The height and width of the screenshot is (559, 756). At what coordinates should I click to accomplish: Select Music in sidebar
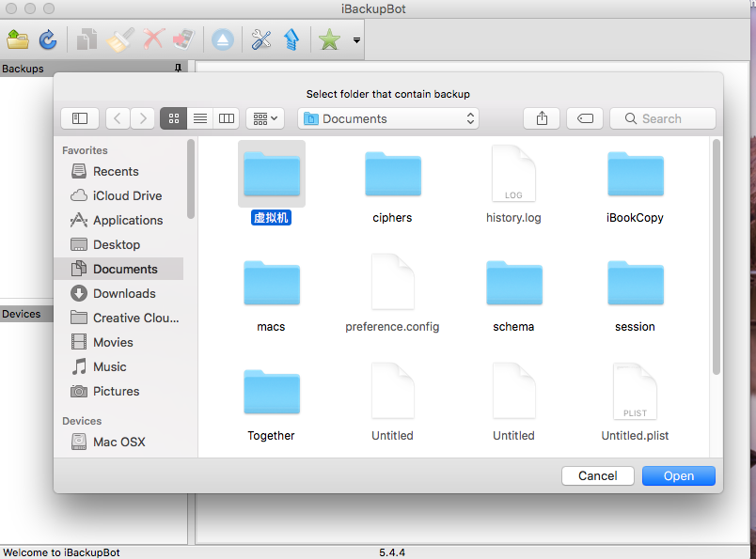point(118,366)
